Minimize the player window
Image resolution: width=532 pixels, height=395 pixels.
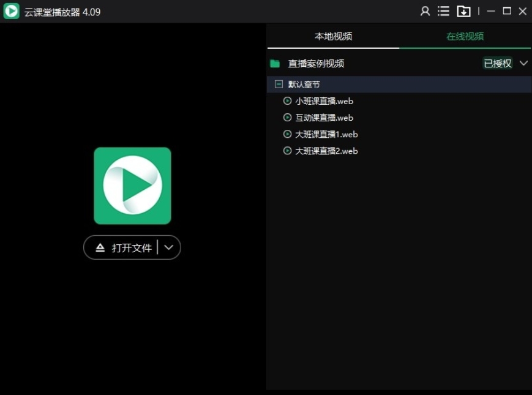click(x=490, y=11)
